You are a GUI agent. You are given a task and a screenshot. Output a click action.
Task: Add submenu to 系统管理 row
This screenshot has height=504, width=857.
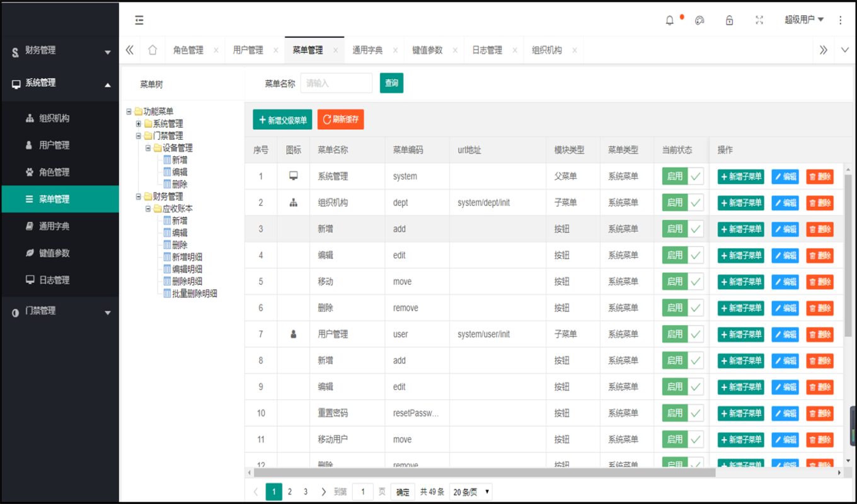741,177
